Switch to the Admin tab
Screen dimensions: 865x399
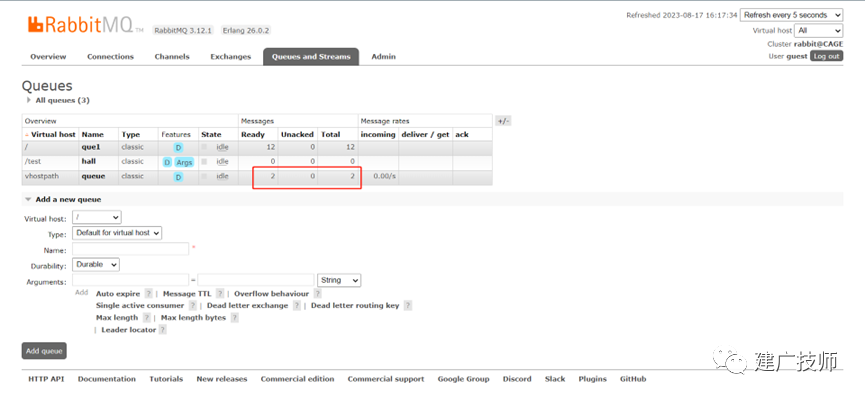383,56
